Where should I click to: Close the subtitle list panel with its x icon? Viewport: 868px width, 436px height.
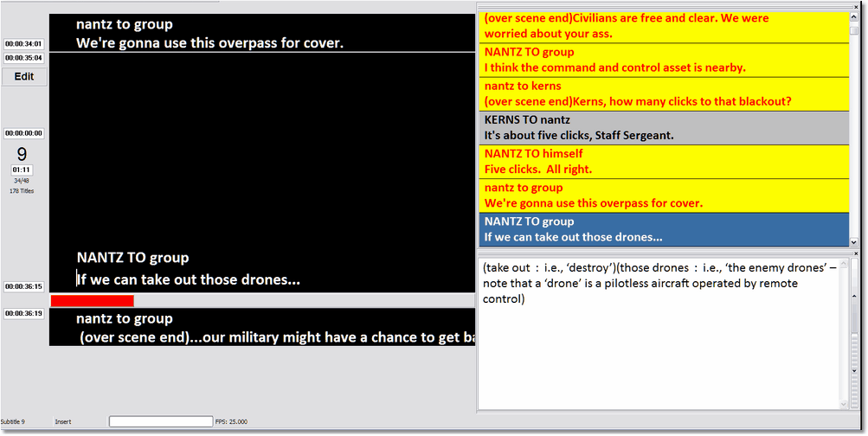[855, 7]
